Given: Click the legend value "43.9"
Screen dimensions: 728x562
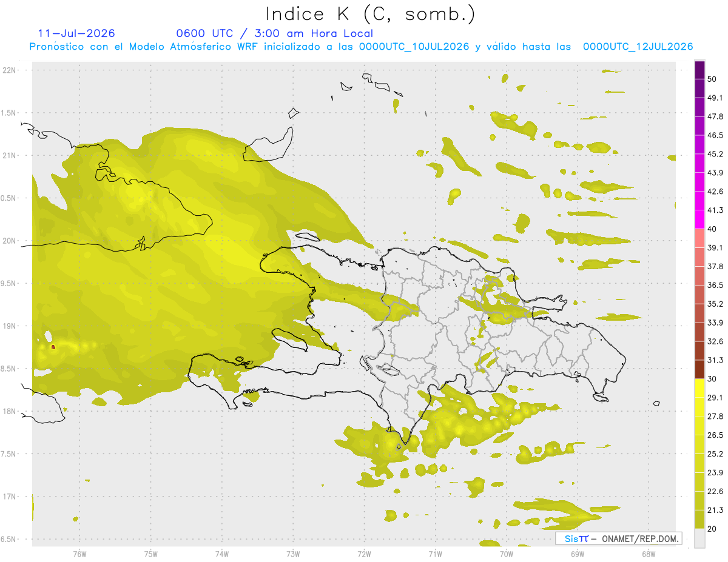Looking at the screenshot, I should click(715, 173).
